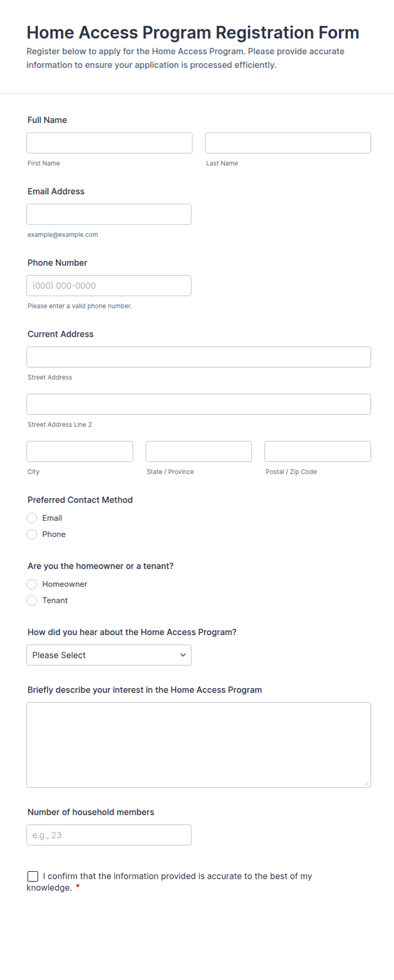Choose Phone as preferred contact method
The width and height of the screenshot is (394, 980).
tap(32, 534)
